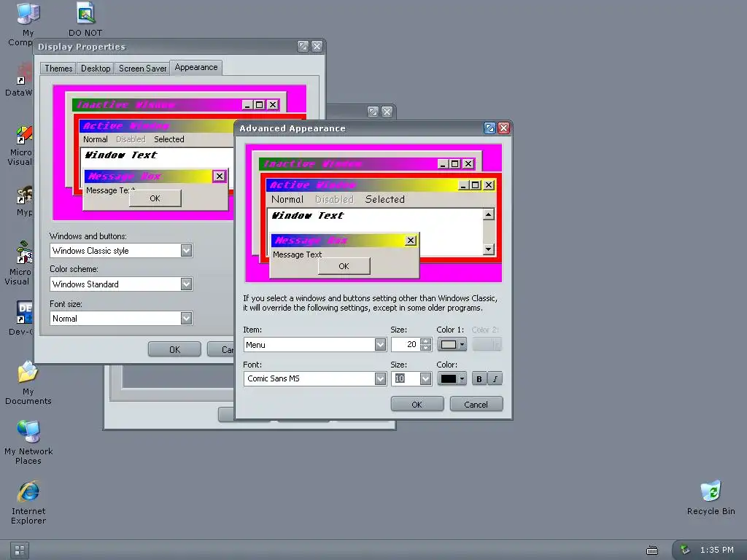Click Message Box title in Advanced preview
The height and width of the screenshot is (560, 747).
[x=311, y=241]
